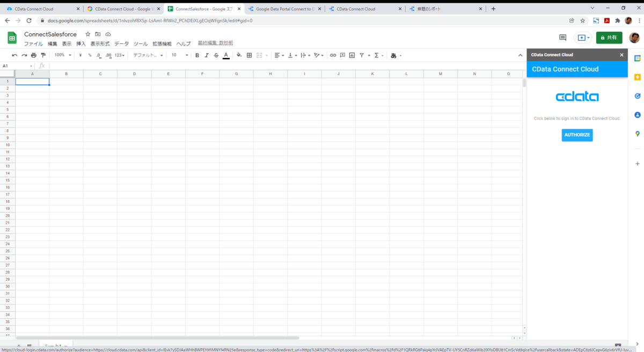Move document with the folder icon
Image resolution: width=644 pixels, height=352 pixels.
click(98, 34)
